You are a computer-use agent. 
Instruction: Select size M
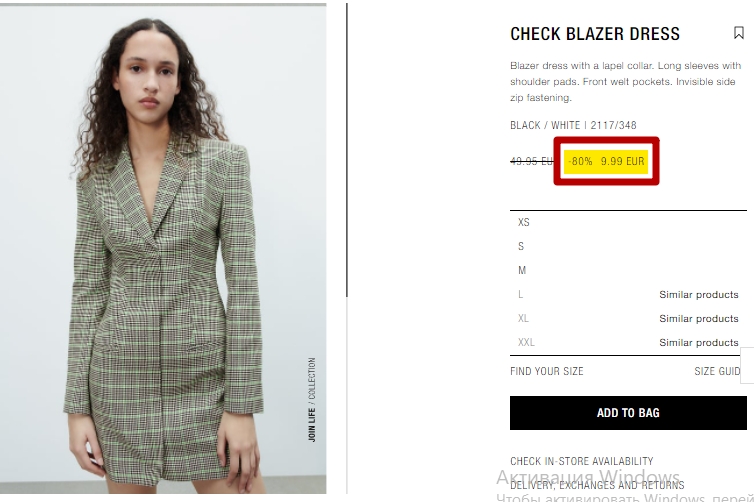pyautogui.click(x=628, y=270)
